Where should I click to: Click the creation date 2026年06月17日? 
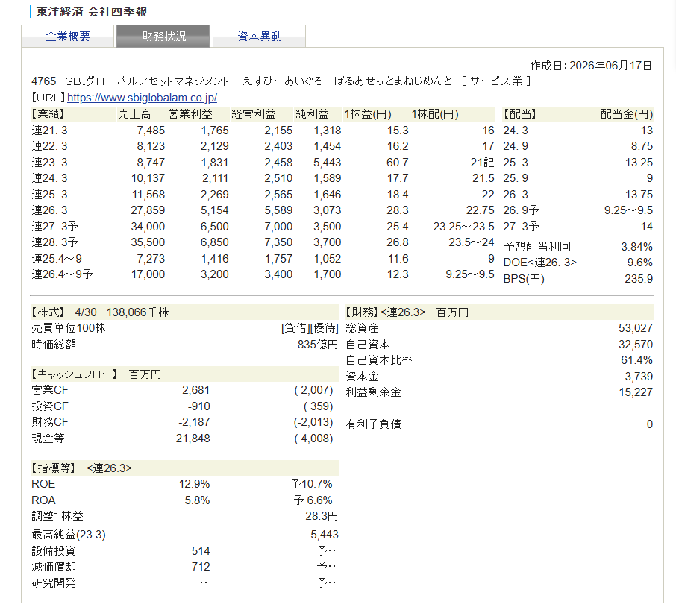tap(610, 66)
